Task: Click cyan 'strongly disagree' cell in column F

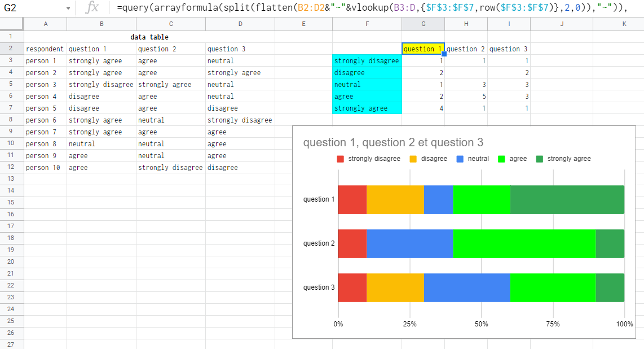Action: (367, 61)
